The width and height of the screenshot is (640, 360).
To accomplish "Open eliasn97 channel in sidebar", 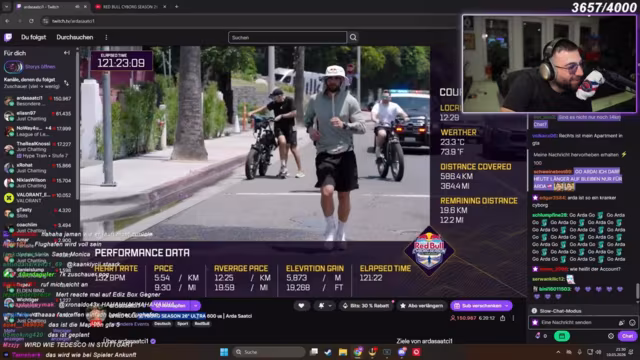I will (38, 116).
